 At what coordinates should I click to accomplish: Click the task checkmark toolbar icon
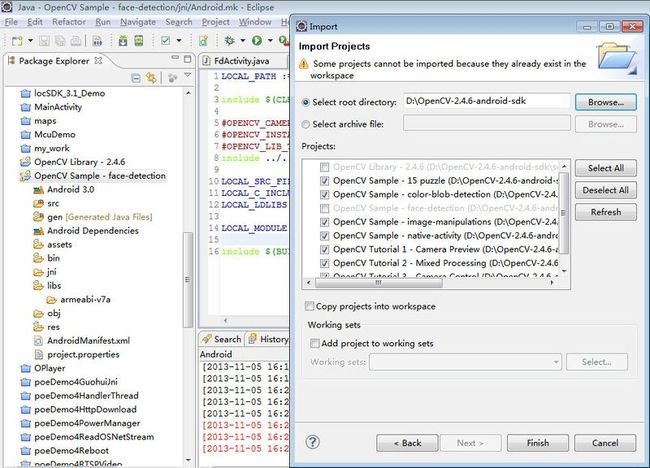click(x=165, y=41)
